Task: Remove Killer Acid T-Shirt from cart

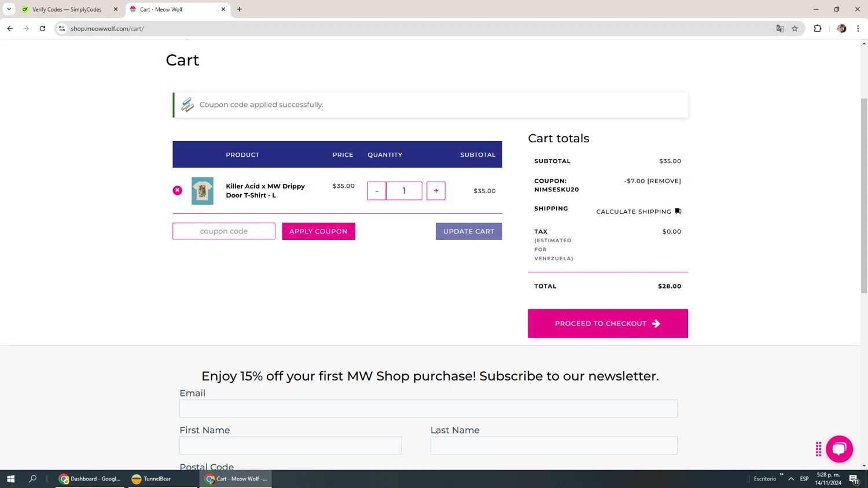Action: [x=177, y=190]
